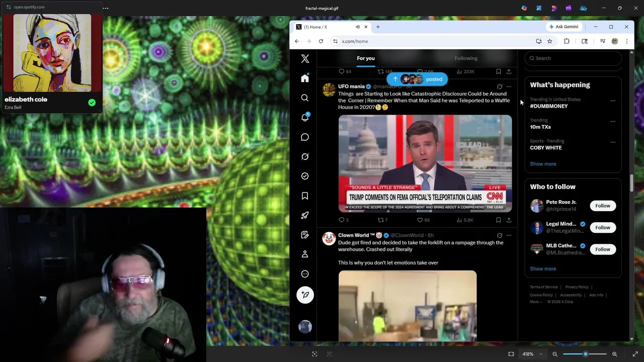644x362 pixels.
Task: Open the Accessibility footer link
Action: (571, 295)
